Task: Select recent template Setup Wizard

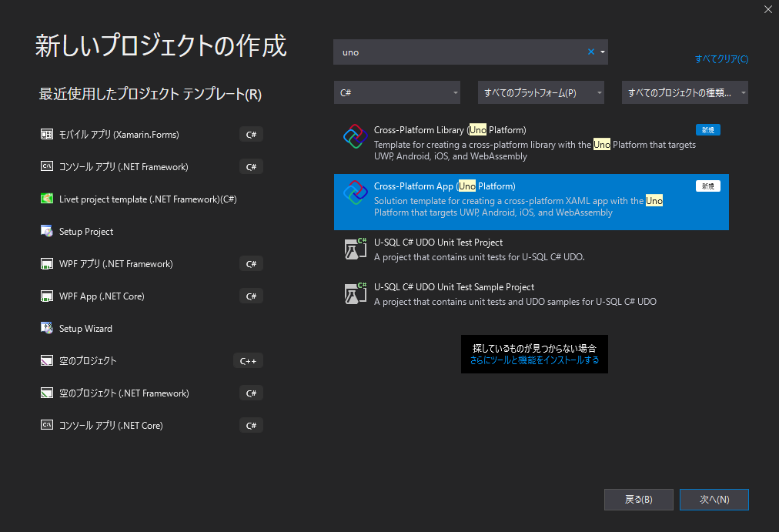Action: [152, 328]
